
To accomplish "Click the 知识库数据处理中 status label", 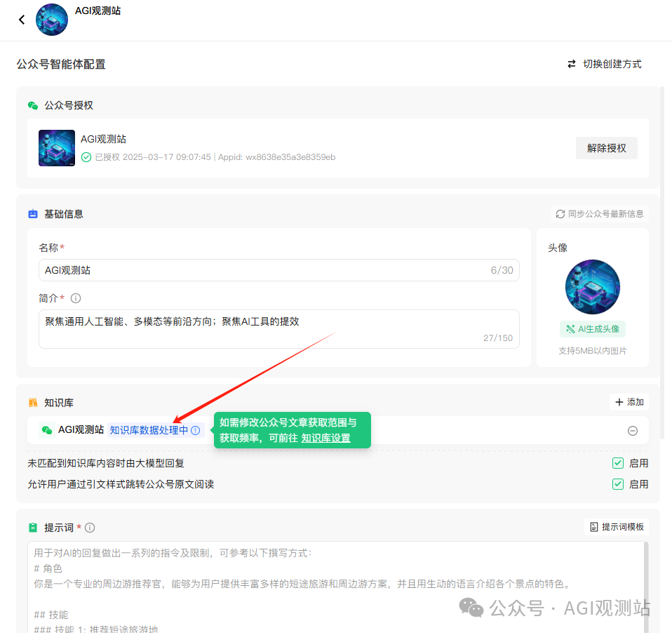I will (149, 431).
